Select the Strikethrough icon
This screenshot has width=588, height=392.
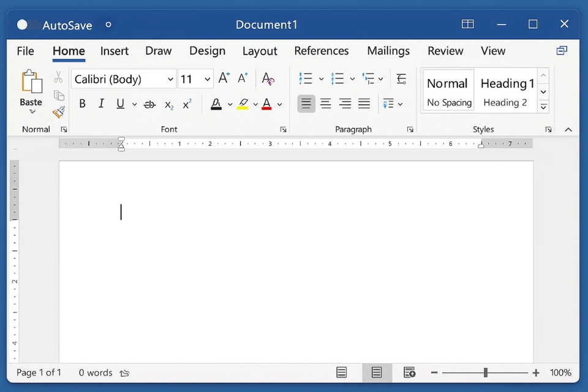(x=149, y=104)
